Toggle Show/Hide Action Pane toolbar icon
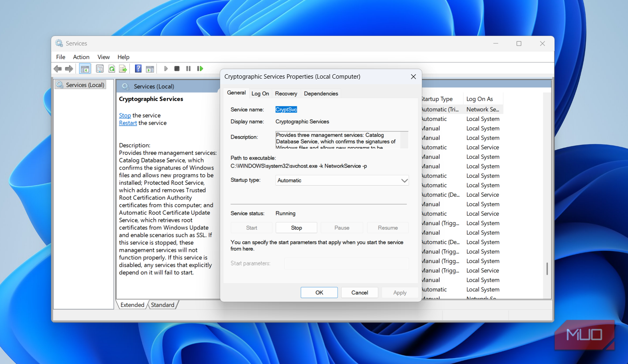Screen dimensions: 628x364 tap(150, 69)
